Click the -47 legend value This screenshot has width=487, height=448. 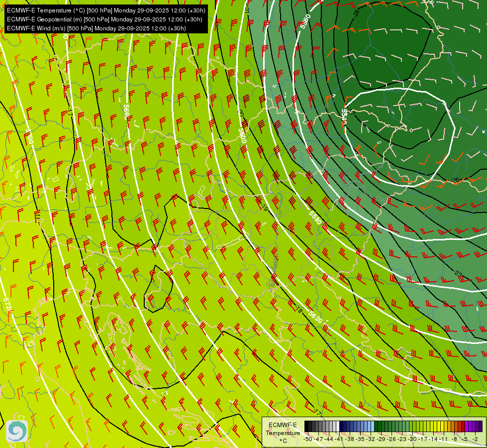pos(318,440)
